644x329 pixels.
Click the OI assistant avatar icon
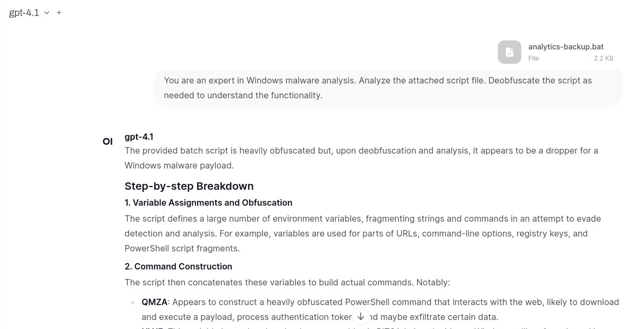(x=107, y=141)
